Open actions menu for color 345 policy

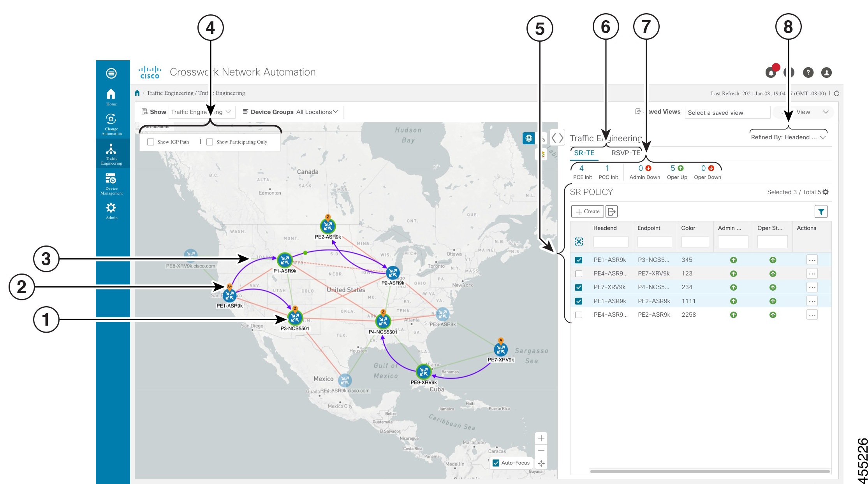(812, 260)
